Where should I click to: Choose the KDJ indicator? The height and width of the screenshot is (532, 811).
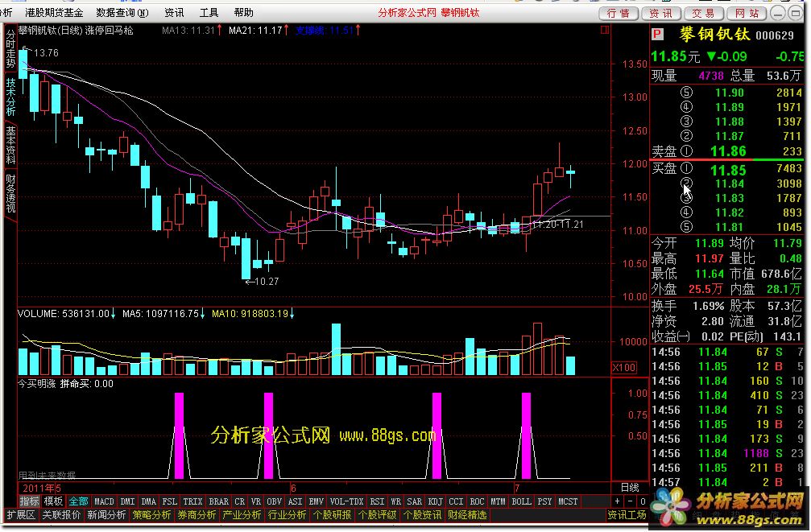click(x=436, y=501)
